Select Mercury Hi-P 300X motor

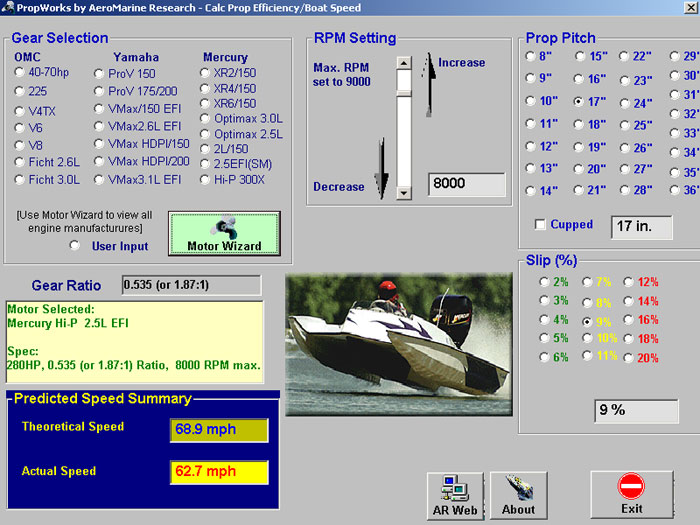[x=204, y=179]
